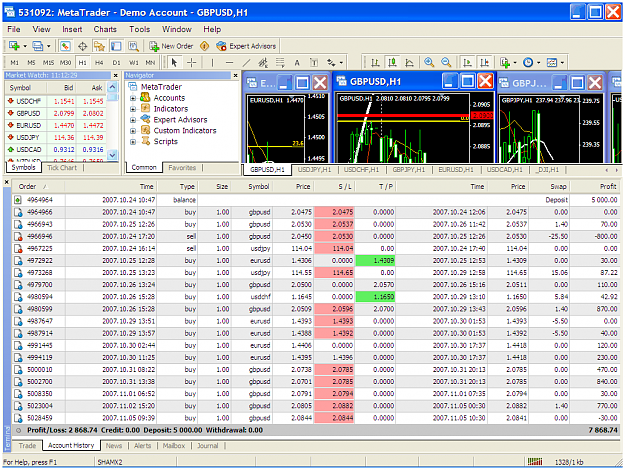
Task: Select the text label T tool
Action: [314, 63]
